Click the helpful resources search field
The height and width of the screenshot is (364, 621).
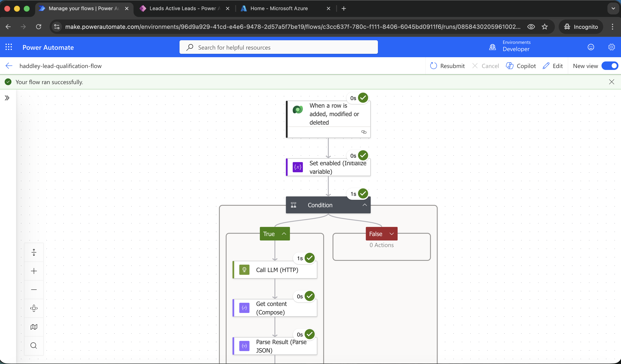coord(278,47)
